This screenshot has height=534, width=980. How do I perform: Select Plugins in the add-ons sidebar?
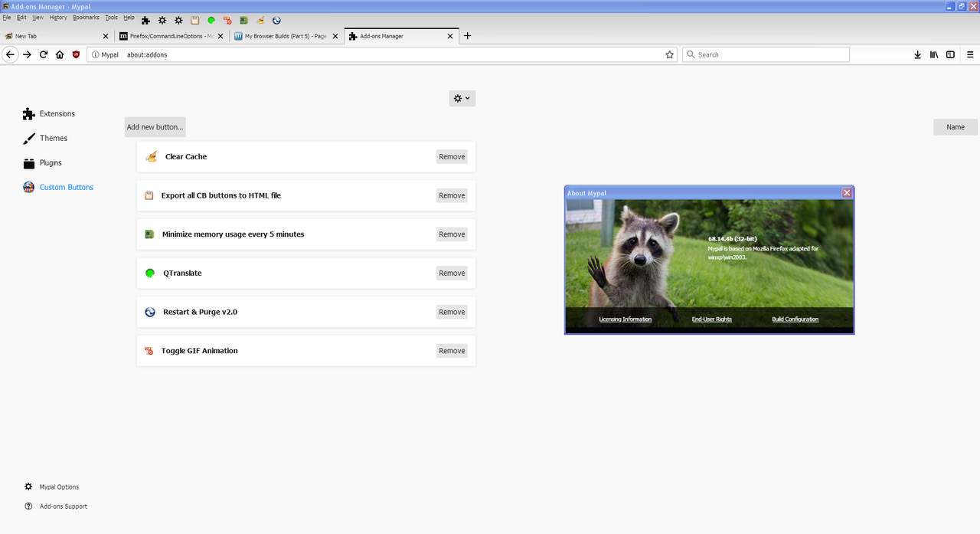tap(42, 162)
